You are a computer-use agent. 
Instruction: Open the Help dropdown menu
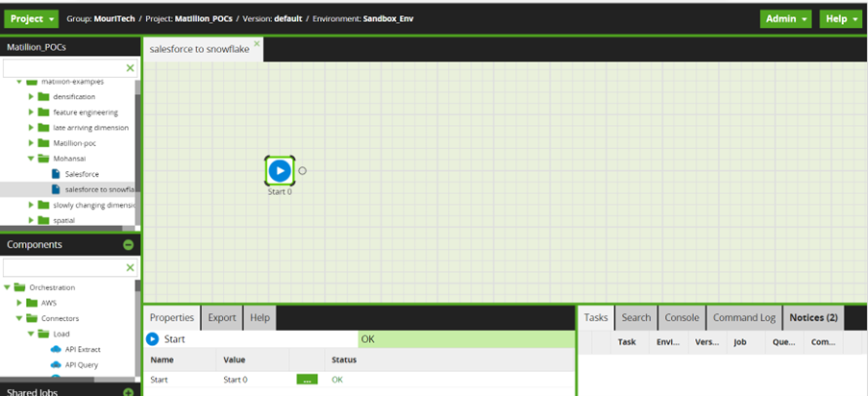[x=840, y=19]
